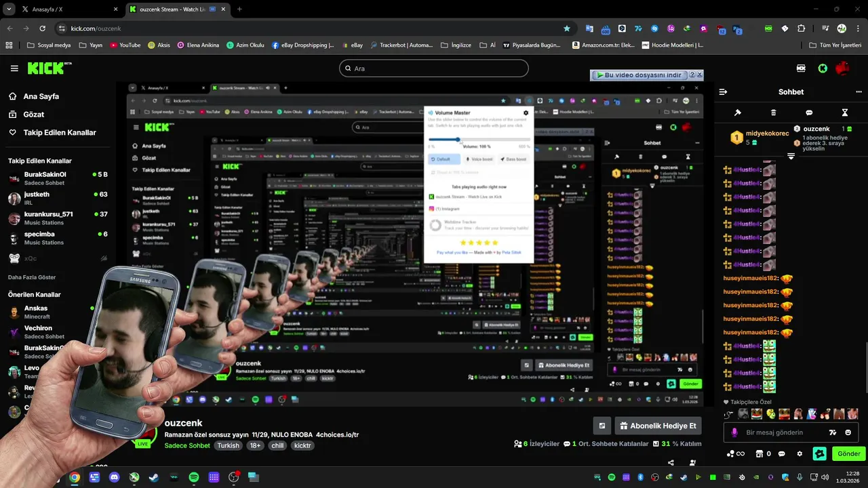Open the chat shop icon showing 0
The height and width of the screenshot is (488, 868).
pos(764,453)
